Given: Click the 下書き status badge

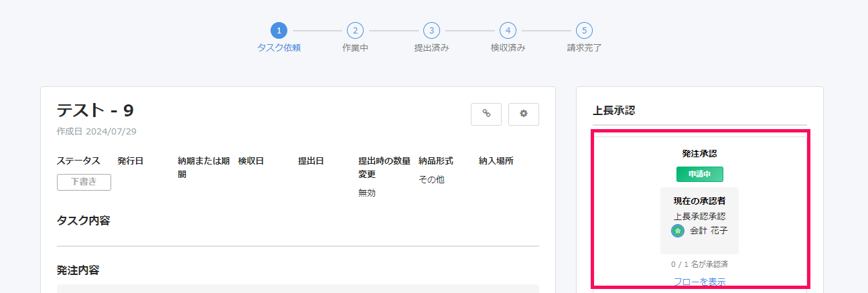Looking at the screenshot, I should (x=84, y=182).
